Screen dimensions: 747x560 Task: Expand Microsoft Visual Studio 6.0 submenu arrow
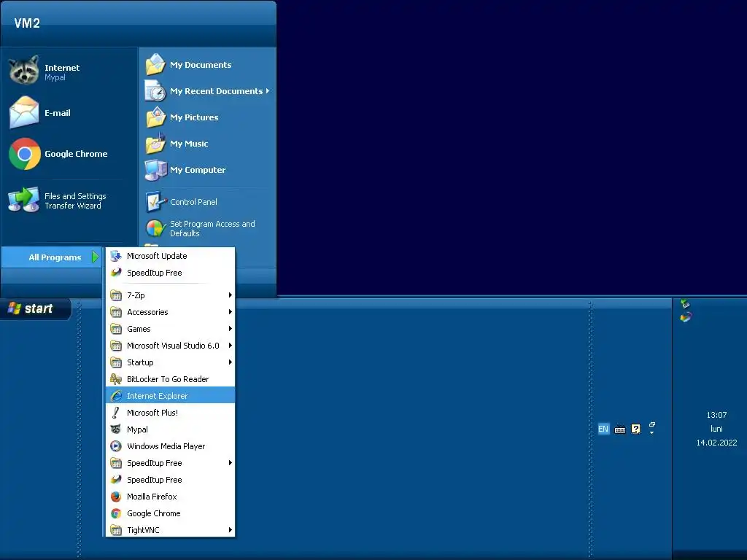pyautogui.click(x=230, y=345)
